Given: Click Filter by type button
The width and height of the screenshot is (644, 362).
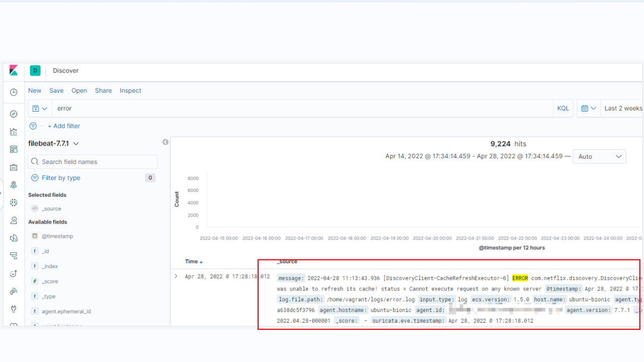Looking at the screenshot, I should click(x=61, y=178).
